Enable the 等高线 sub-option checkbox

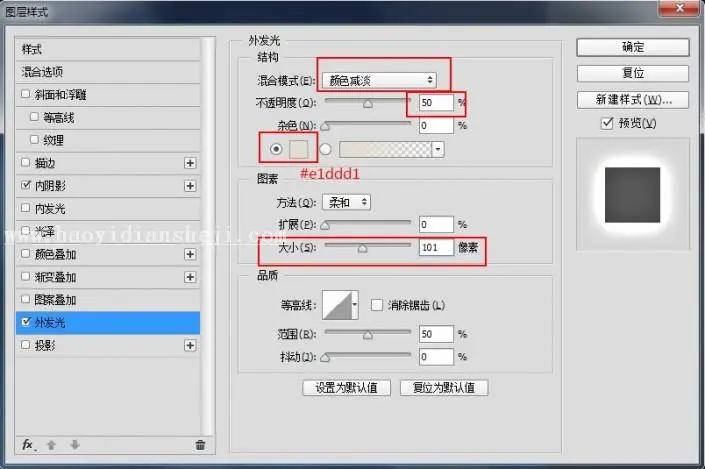click(34, 117)
